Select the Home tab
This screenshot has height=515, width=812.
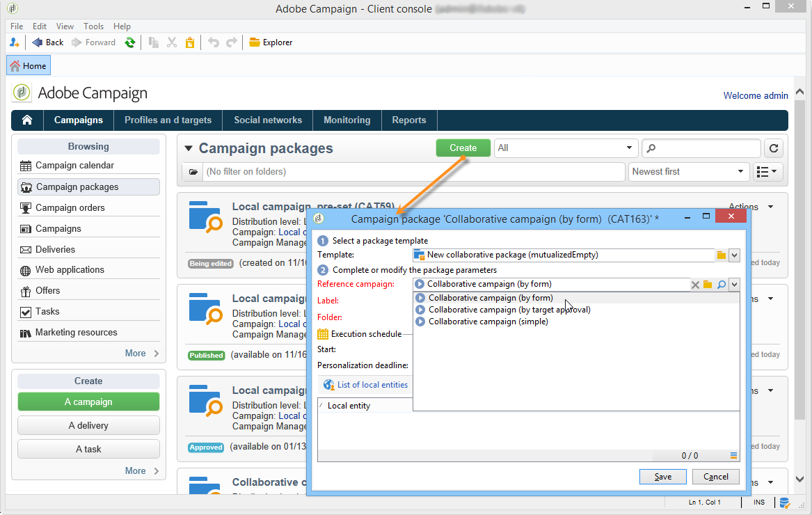pos(29,66)
